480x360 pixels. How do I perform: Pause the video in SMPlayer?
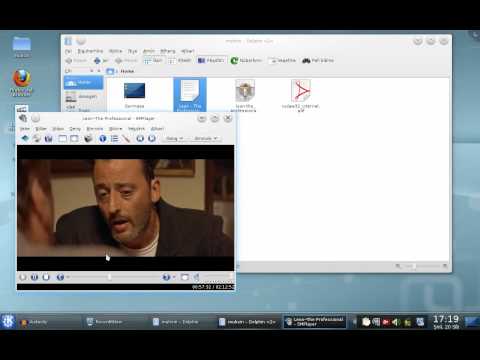click(x=34, y=277)
